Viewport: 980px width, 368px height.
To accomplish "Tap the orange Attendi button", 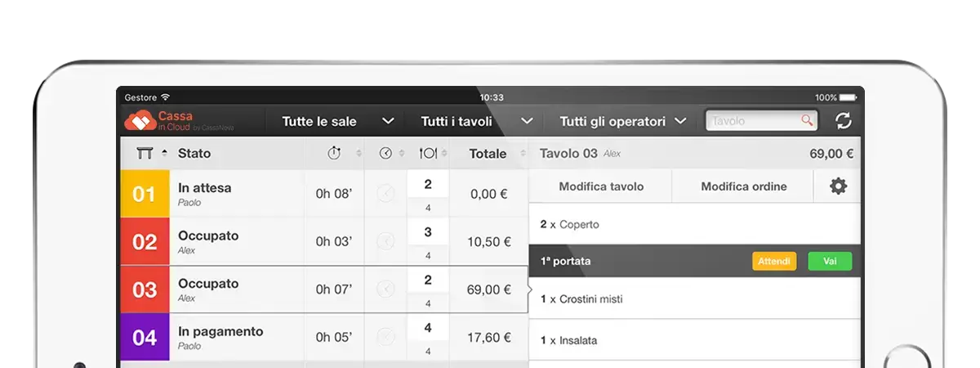I will tap(774, 262).
